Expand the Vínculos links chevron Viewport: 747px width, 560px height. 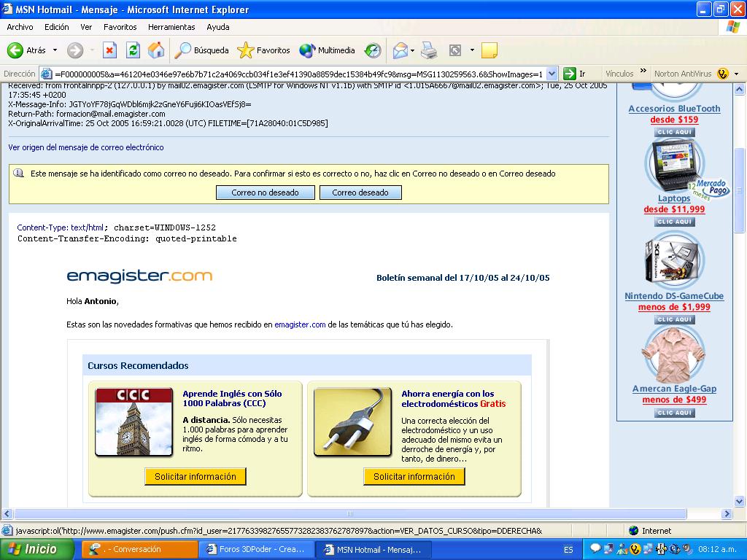click(643, 71)
